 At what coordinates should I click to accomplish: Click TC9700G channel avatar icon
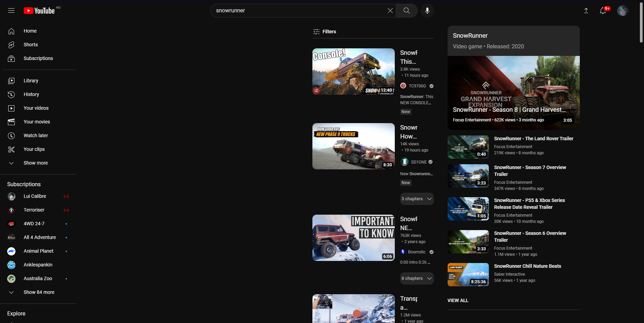(403, 86)
